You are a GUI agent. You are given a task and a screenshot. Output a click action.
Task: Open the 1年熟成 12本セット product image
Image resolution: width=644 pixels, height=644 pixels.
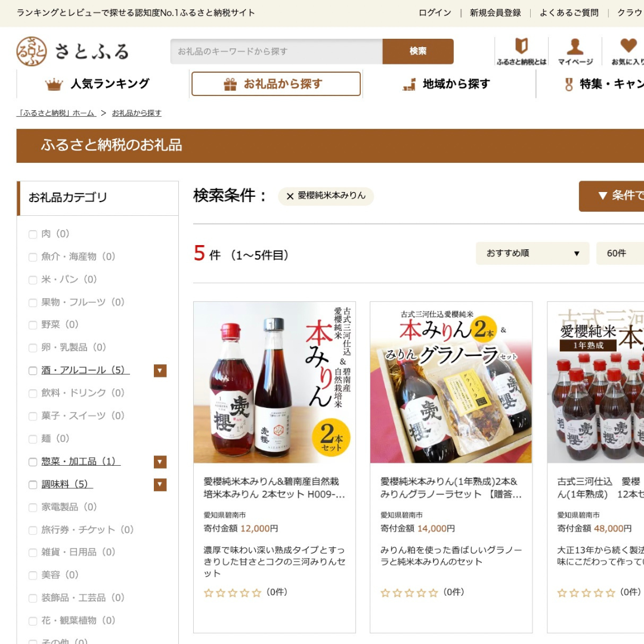point(596,382)
